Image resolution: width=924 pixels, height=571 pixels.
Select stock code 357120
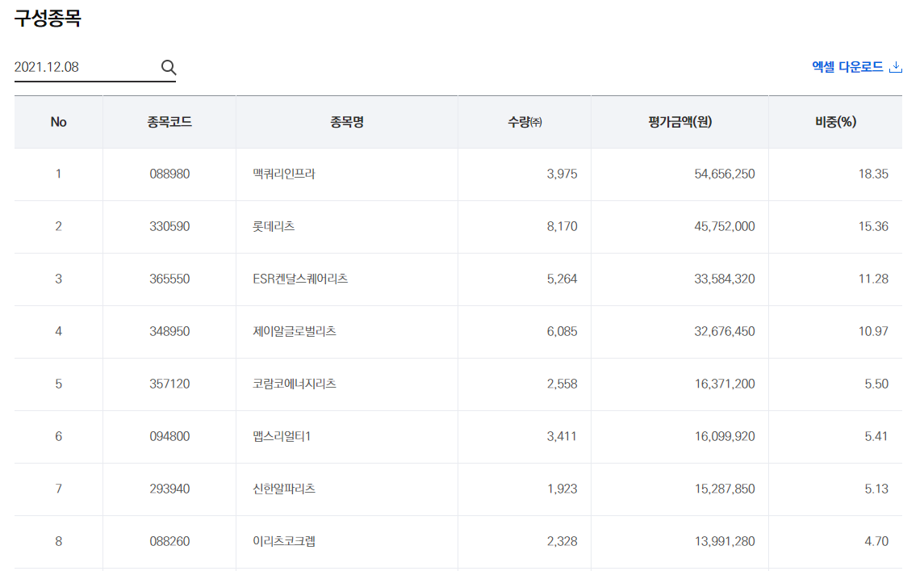pyautogui.click(x=169, y=384)
